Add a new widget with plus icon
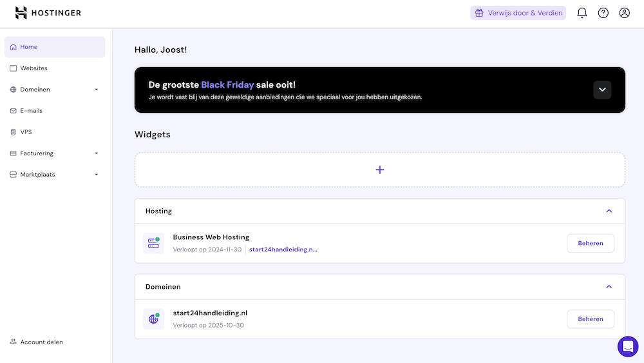 pyautogui.click(x=379, y=170)
